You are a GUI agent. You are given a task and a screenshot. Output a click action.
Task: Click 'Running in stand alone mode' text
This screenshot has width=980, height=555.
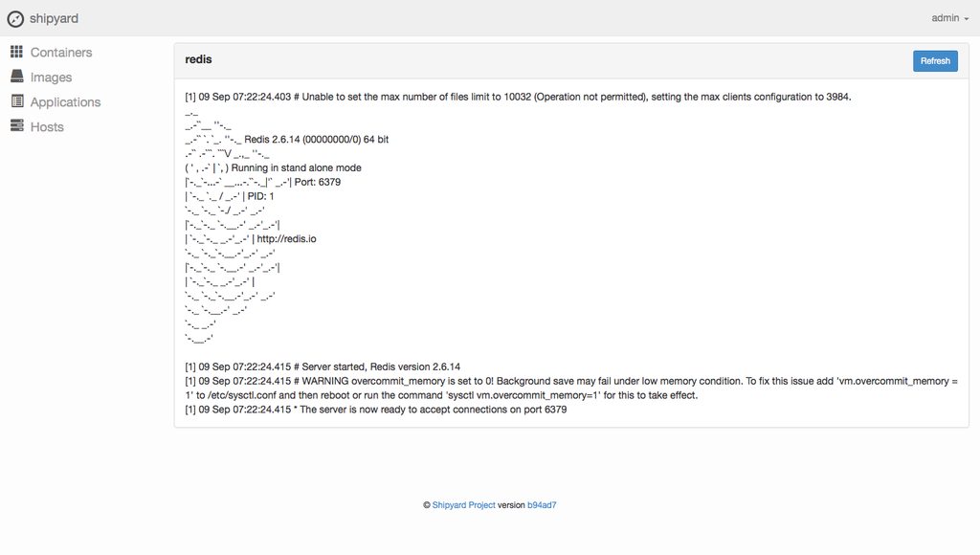coord(297,167)
